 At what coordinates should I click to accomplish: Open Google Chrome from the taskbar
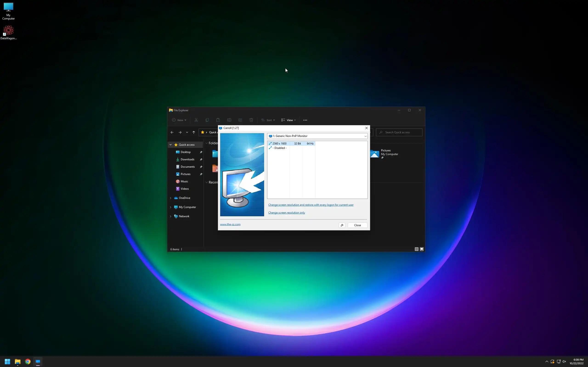pos(28,361)
